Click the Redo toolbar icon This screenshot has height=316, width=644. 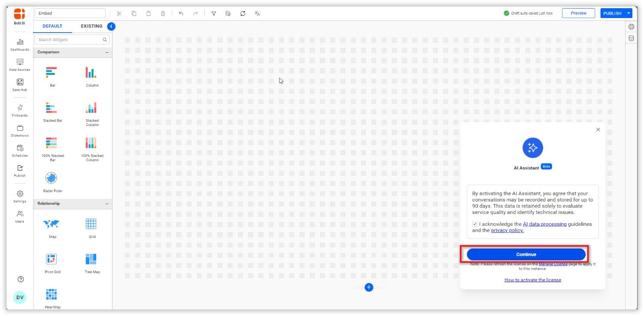(x=195, y=13)
